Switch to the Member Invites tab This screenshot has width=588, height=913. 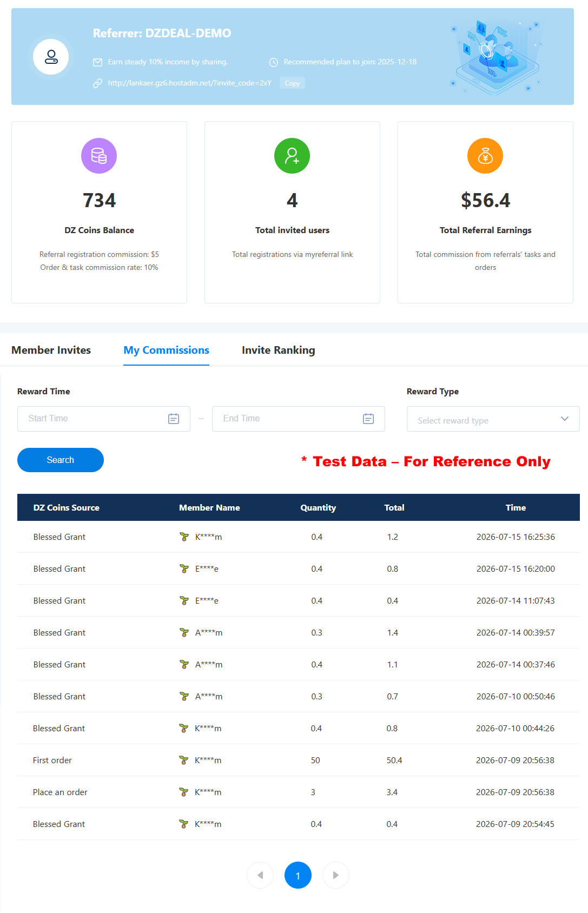point(51,350)
